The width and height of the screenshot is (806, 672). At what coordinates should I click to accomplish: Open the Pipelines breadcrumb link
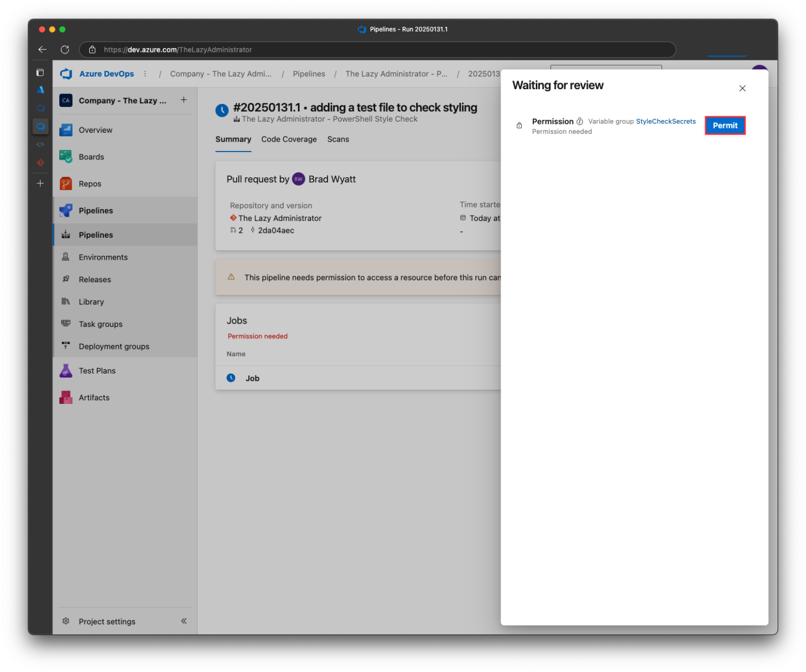(309, 74)
